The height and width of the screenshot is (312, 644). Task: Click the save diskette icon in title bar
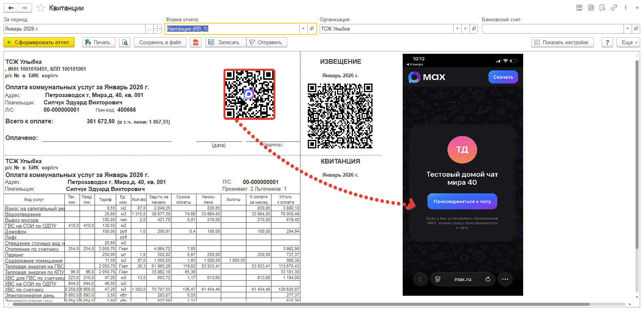click(579, 8)
